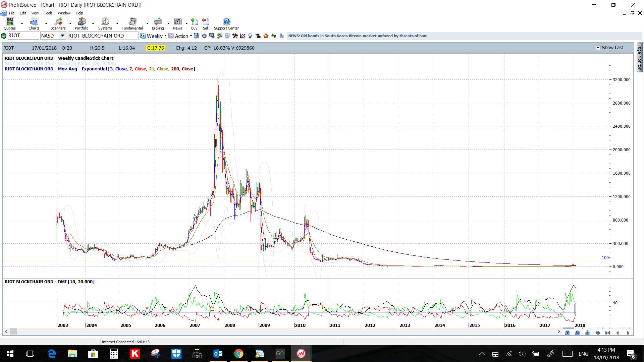Viewport: 644px width, 362px height.
Task: Click the RIOT symbol input field
Action: (23, 36)
